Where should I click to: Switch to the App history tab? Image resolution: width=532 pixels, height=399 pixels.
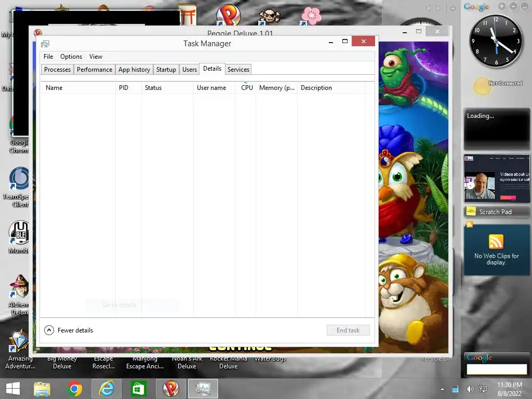tap(134, 70)
